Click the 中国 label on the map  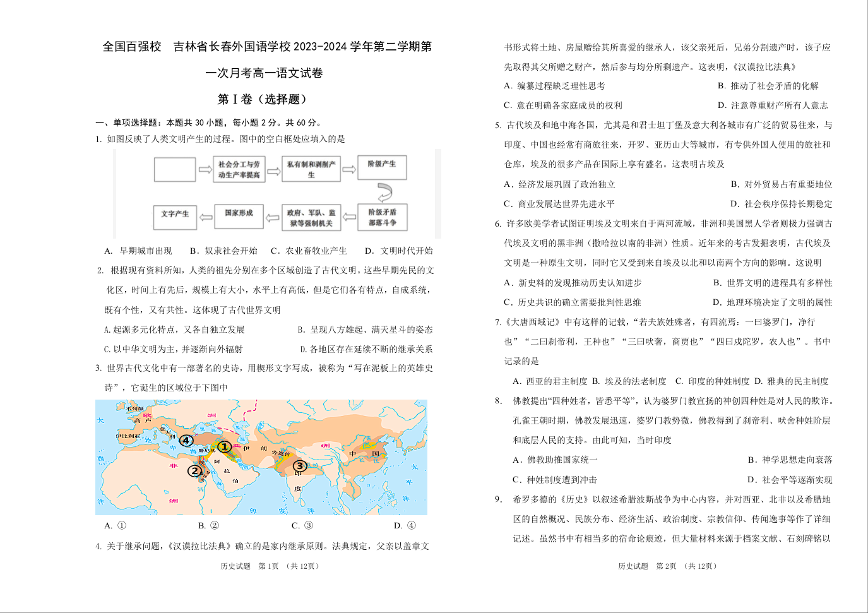(x=364, y=453)
